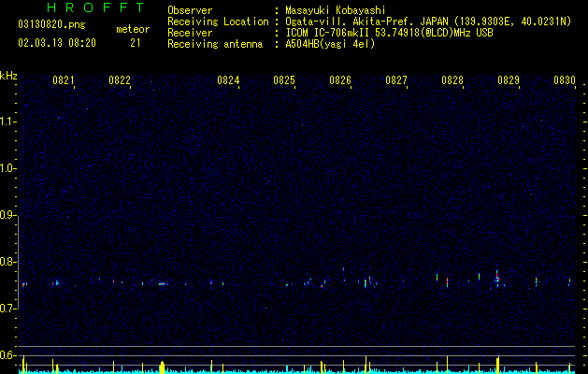
Task: Click the 0822 time marker
Action: click(120, 80)
